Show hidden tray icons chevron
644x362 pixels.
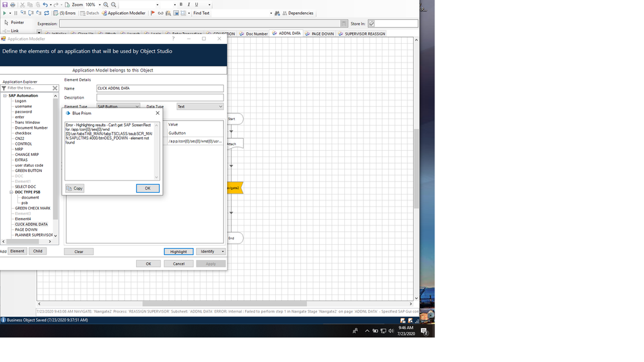click(x=367, y=331)
